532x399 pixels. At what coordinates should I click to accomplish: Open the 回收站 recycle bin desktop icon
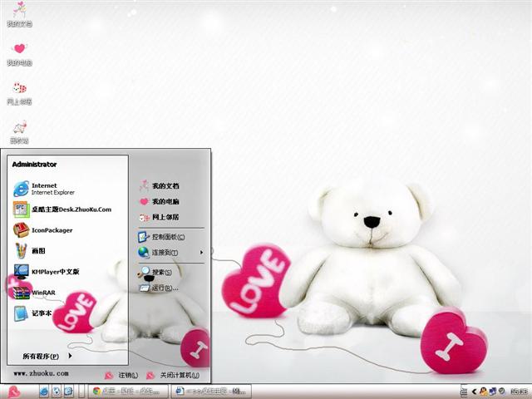tap(19, 132)
